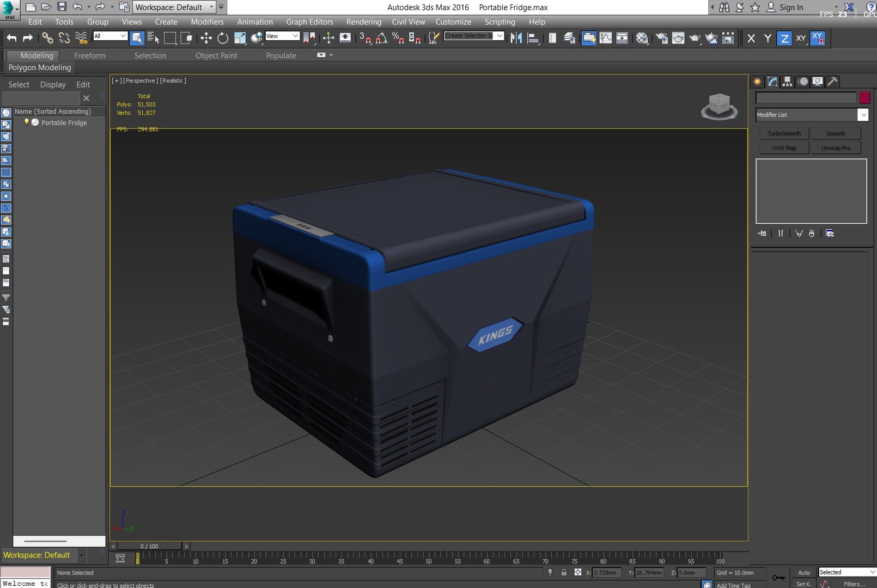Open reference coordinate system 'View' dropdown
Viewport: 877px width, 588px height.
[282, 36]
